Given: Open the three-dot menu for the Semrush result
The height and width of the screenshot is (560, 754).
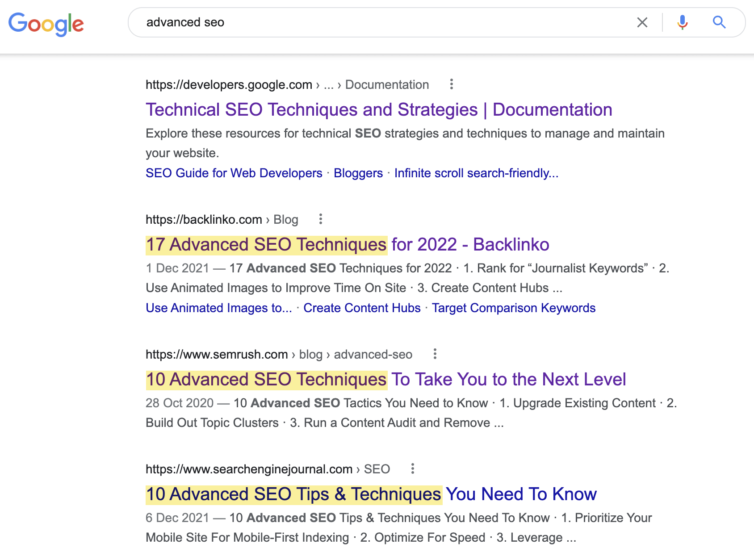Looking at the screenshot, I should (436, 354).
